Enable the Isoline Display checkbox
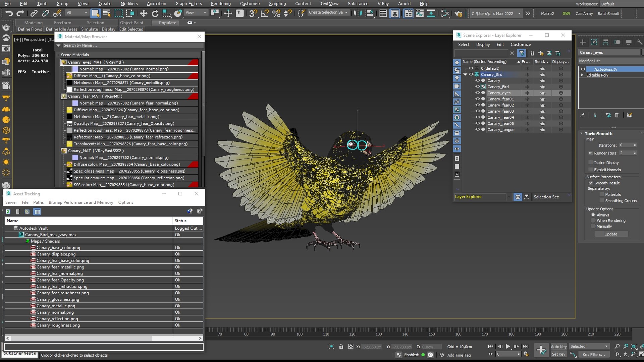 click(x=590, y=163)
